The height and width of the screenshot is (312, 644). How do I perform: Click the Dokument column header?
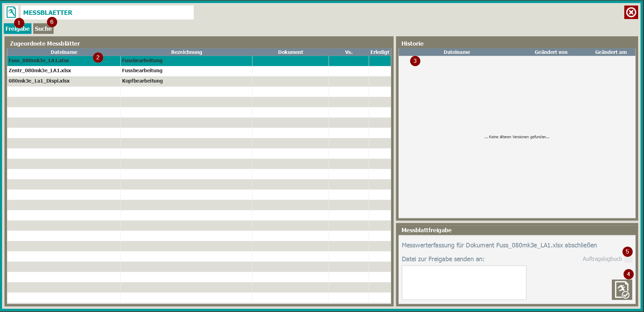coord(290,52)
